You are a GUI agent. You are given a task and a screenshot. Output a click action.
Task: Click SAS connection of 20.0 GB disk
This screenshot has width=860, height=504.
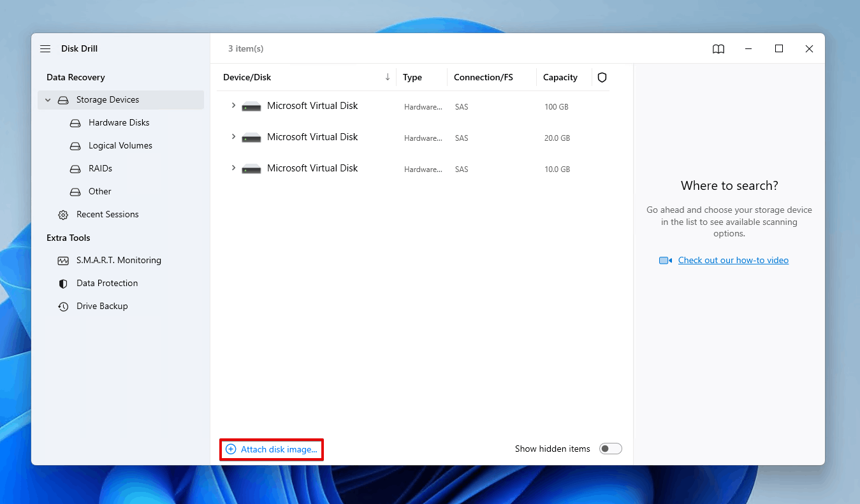point(462,138)
